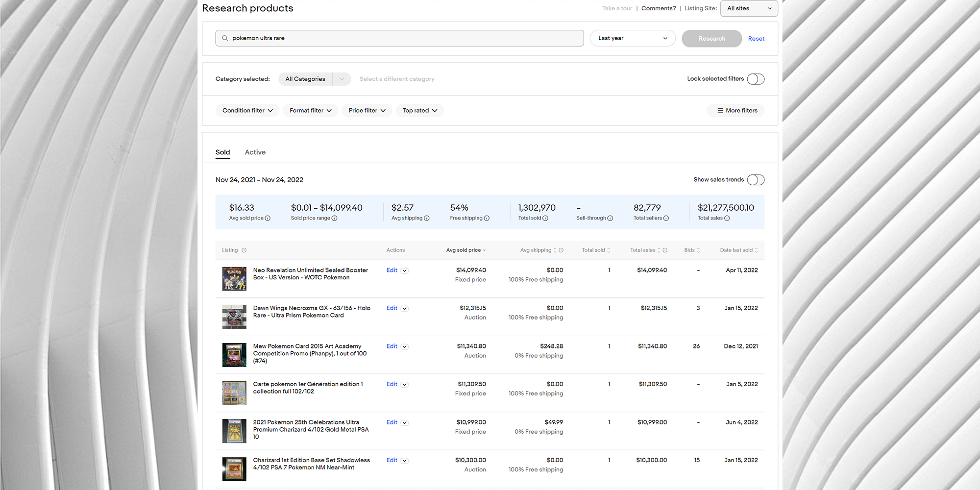Screen dimensions: 980x490
Task: Click More filters button
Action: [x=735, y=111]
